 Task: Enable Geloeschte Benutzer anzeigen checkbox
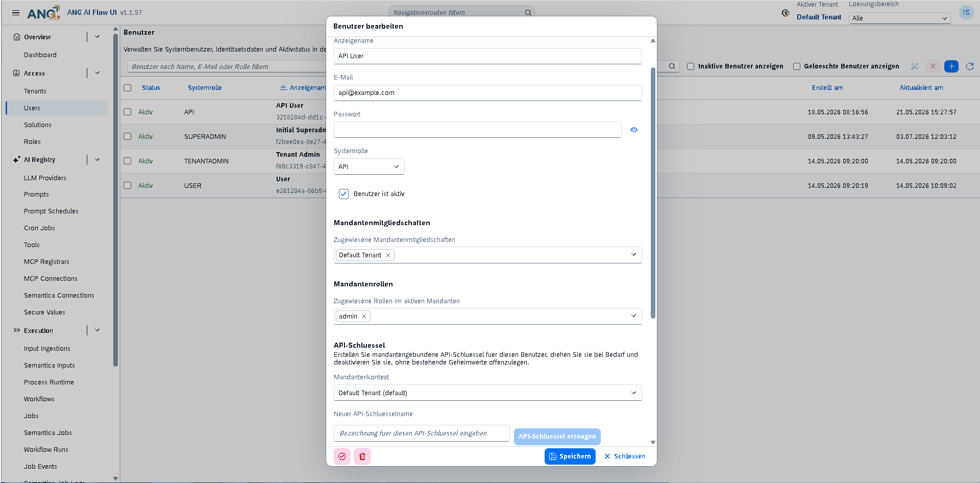point(797,66)
